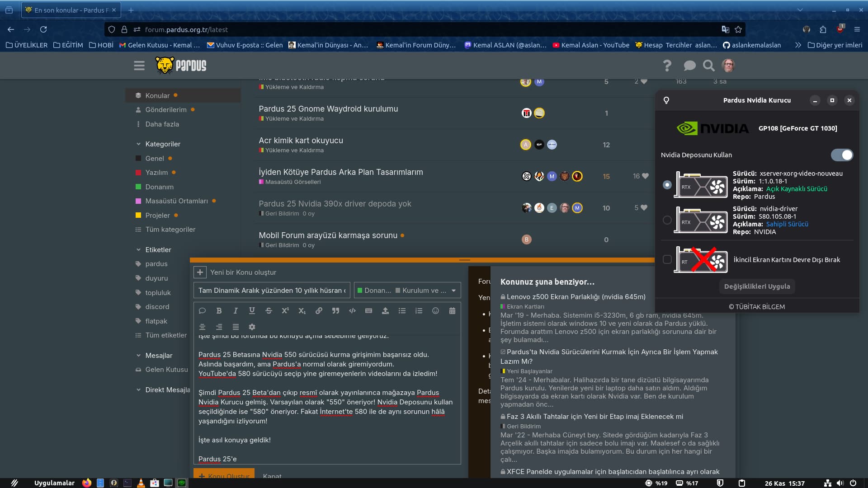Open Gönderilerim in the sidebar
The height and width of the screenshot is (488, 868).
pos(165,110)
